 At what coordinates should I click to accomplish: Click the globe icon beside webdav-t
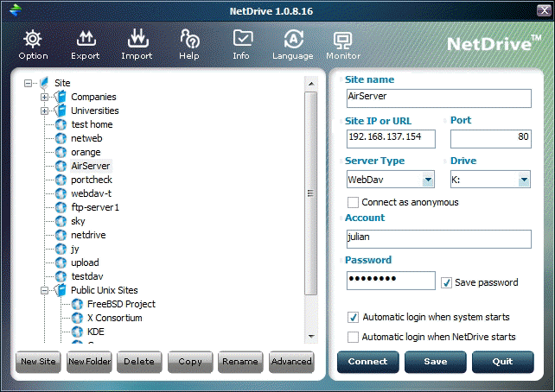point(61,193)
